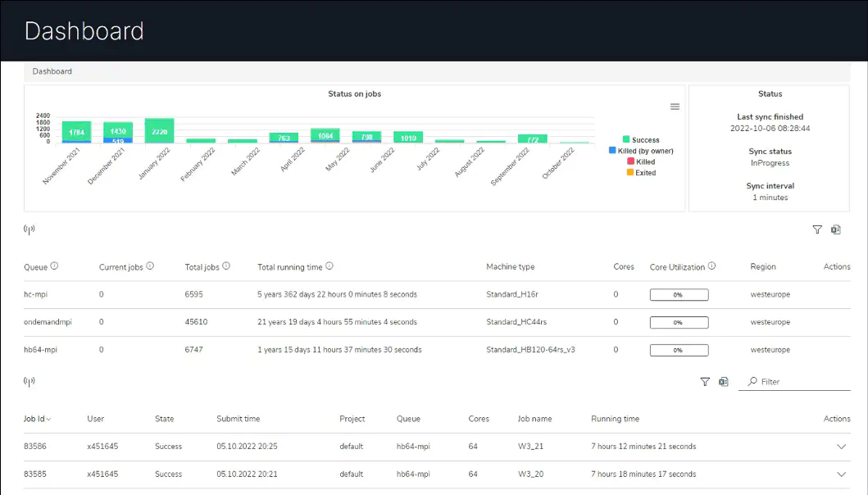Click the Submit time column header

pyautogui.click(x=238, y=419)
